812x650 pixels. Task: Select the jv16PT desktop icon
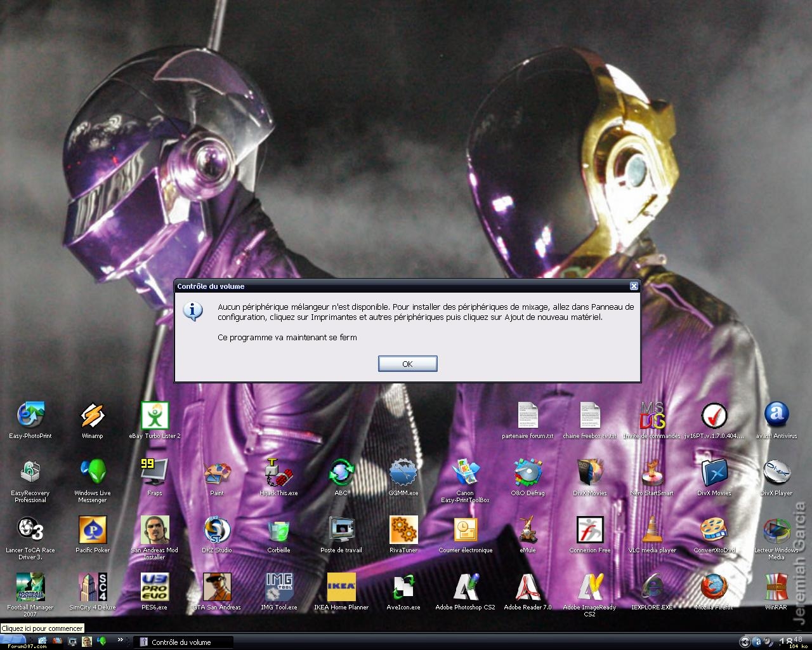[x=714, y=420]
